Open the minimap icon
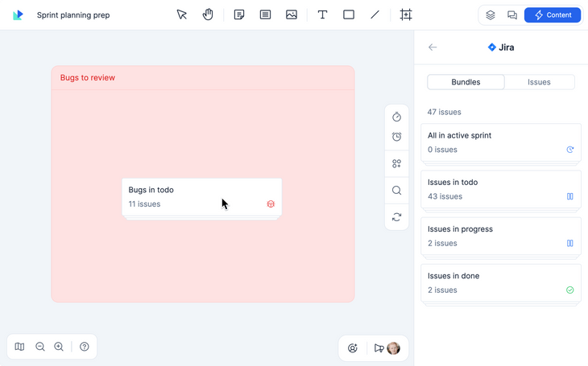This screenshot has width=588, height=366. point(19,347)
